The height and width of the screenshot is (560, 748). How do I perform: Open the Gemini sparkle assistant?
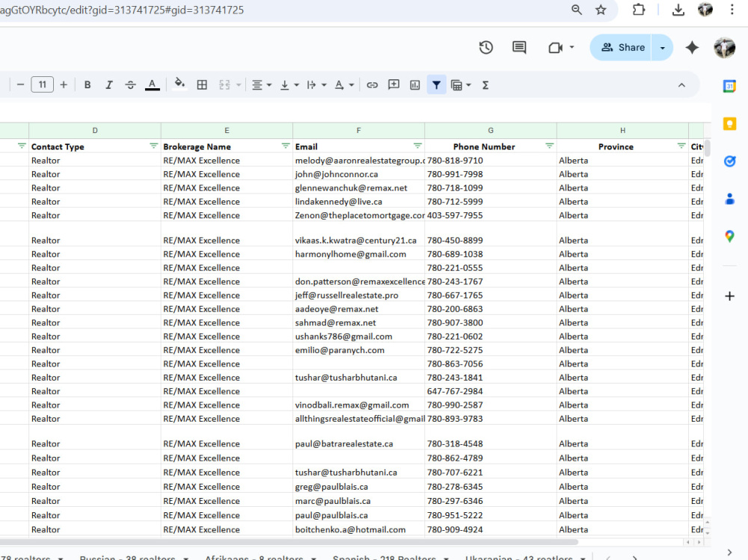[x=692, y=47]
